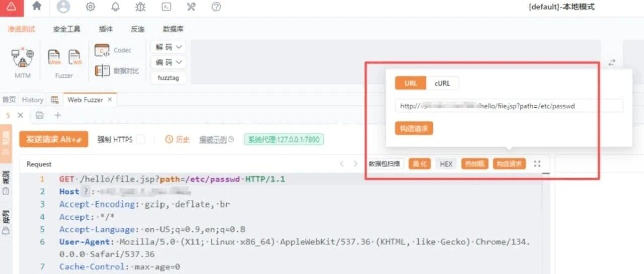Open the WS Fuzzer icon
Screen dimensions: 644x274
(x=75, y=57)
